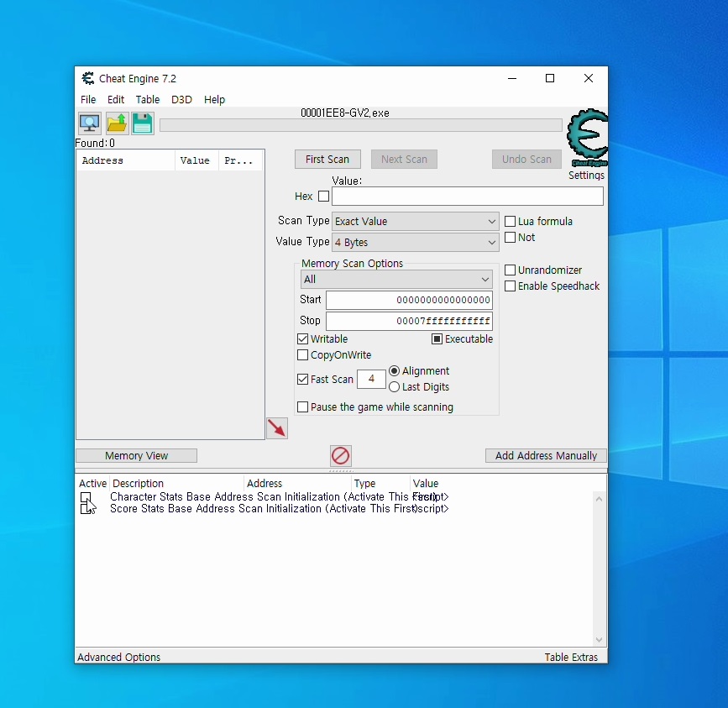Open Memory View
Image resolution: width=728 pixels, height=708 pixels.
point(137,455)
